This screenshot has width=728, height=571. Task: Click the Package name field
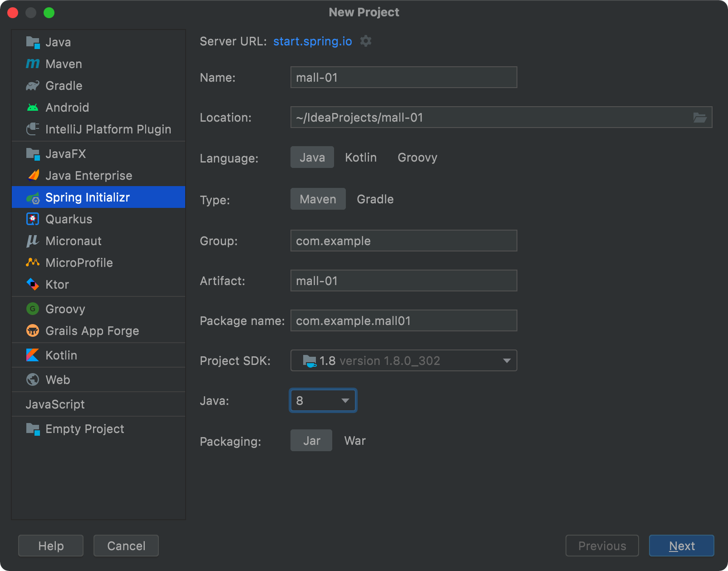pyautogui.click(x=404, y=320)
